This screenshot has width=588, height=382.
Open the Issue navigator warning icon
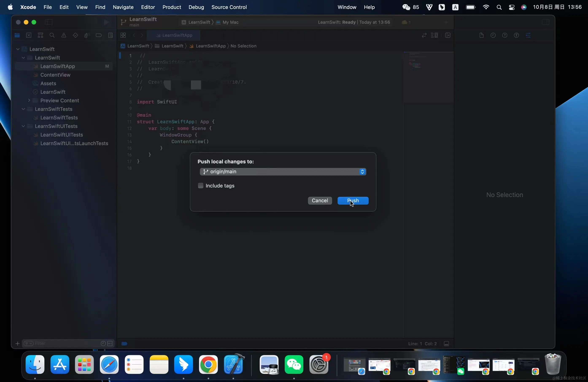click(64, 35)
